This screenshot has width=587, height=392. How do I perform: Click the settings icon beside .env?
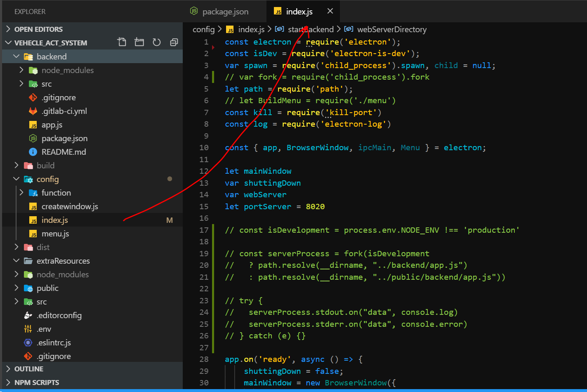point(28,329)
